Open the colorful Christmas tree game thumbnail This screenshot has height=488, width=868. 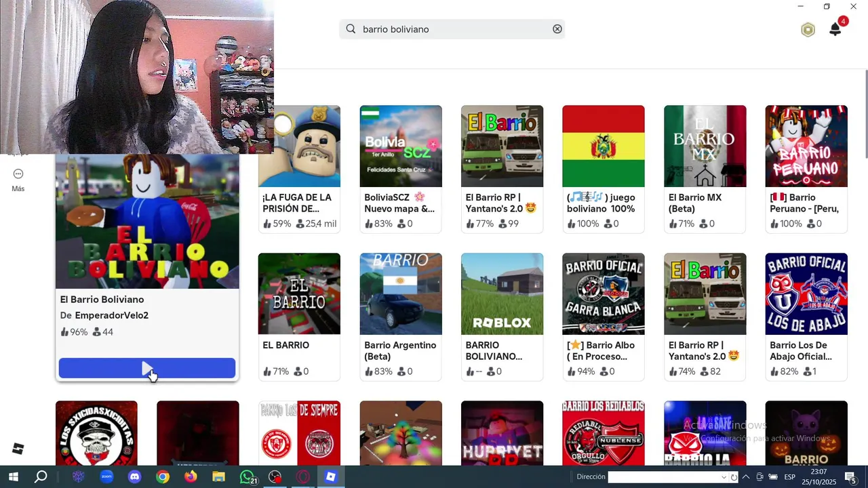coord(401,433)
